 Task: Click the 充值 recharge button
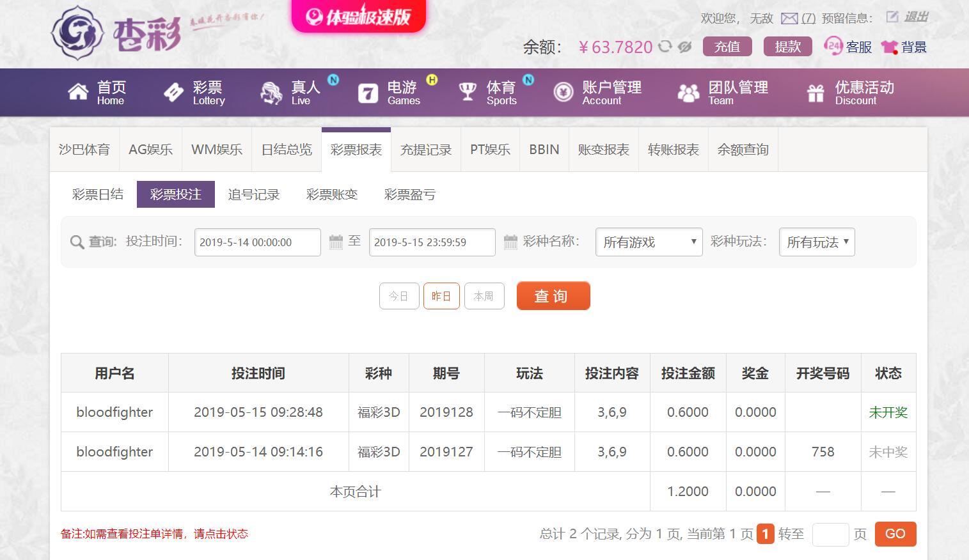coord(727,47)
